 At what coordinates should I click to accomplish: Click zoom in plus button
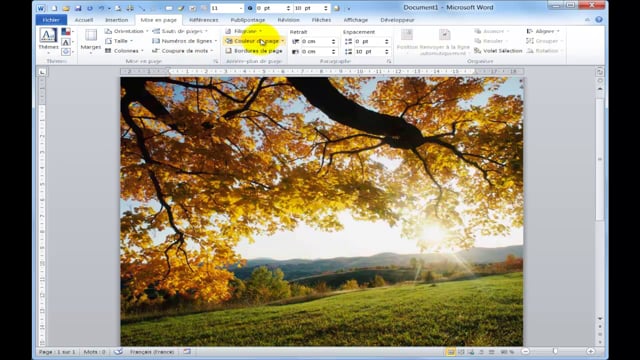[591, 351]
